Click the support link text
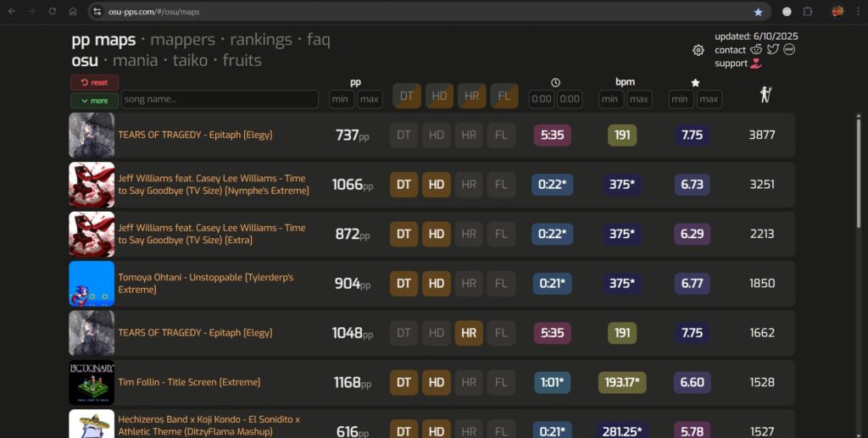Viewport: 868px width, 438px height. pos(732,64)
